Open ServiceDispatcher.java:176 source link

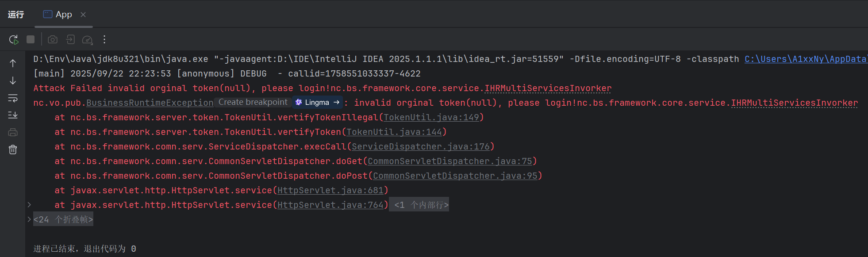(421, 146)
